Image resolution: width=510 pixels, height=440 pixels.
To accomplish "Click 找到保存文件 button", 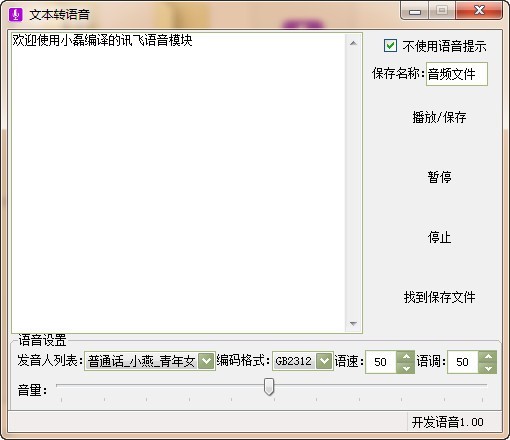I will [x=439, y=297].
